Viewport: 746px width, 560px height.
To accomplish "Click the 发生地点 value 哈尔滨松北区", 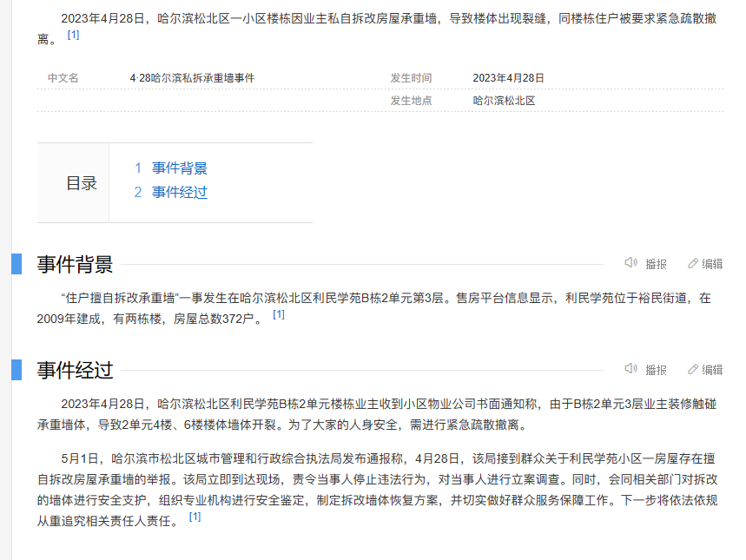I will click(504, 101).
